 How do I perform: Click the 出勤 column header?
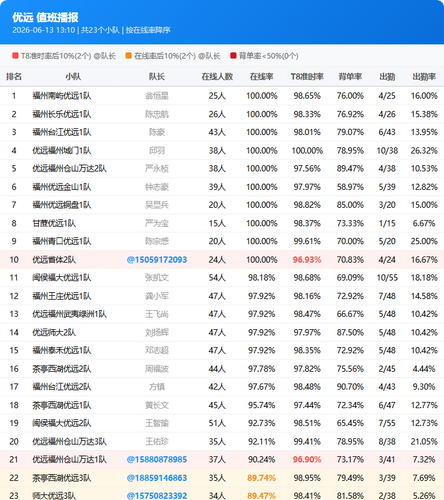point(387,77)
